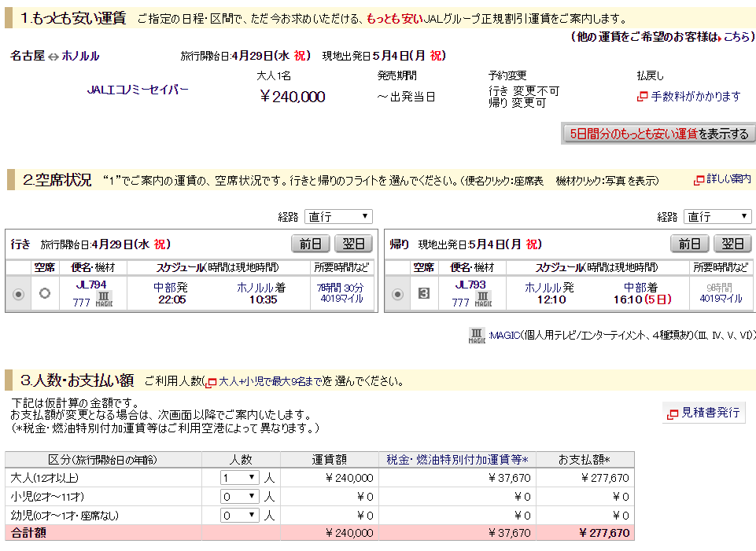Click the 税金・燃油特別付加運賃等 column header link

[457, 460]
